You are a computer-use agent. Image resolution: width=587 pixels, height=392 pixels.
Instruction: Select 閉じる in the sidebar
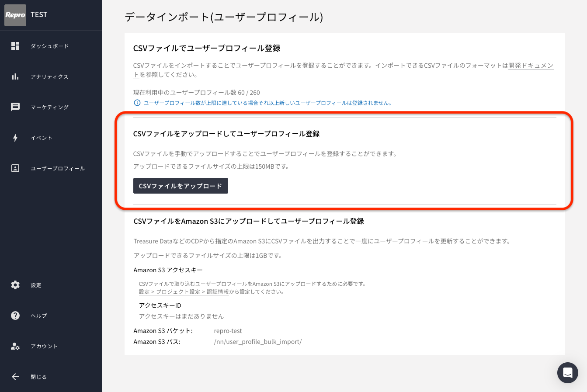38,377
